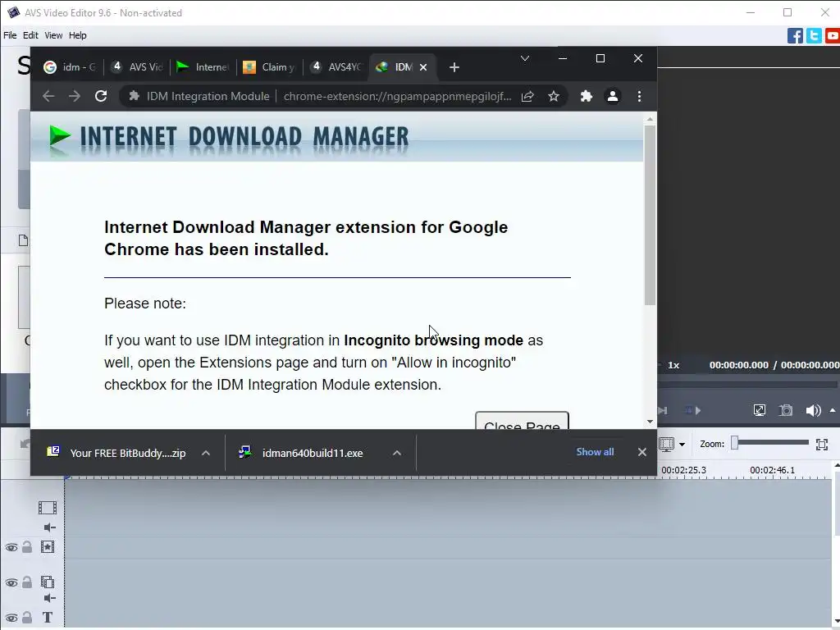Open the AVS timeline view dropdown arrow
Viewport: 840px width, 630px height.
[682, 445]
